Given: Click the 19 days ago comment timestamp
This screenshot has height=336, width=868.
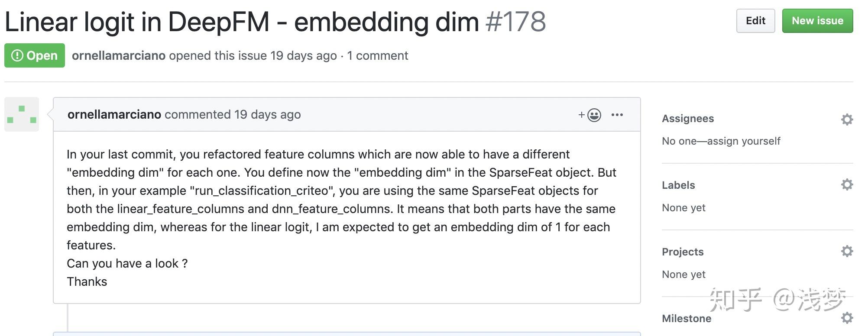Looking at the screenshot, I should click(267, 114).
